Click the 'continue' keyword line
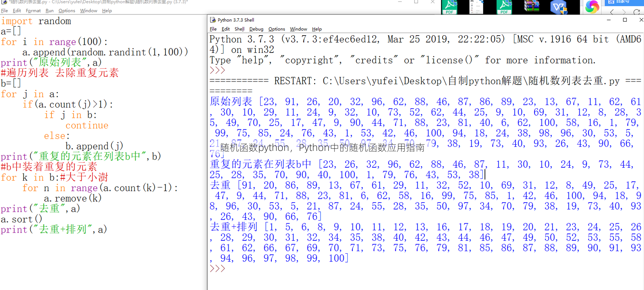This screenshot has height=290, width=644. [x=87, y=126]
